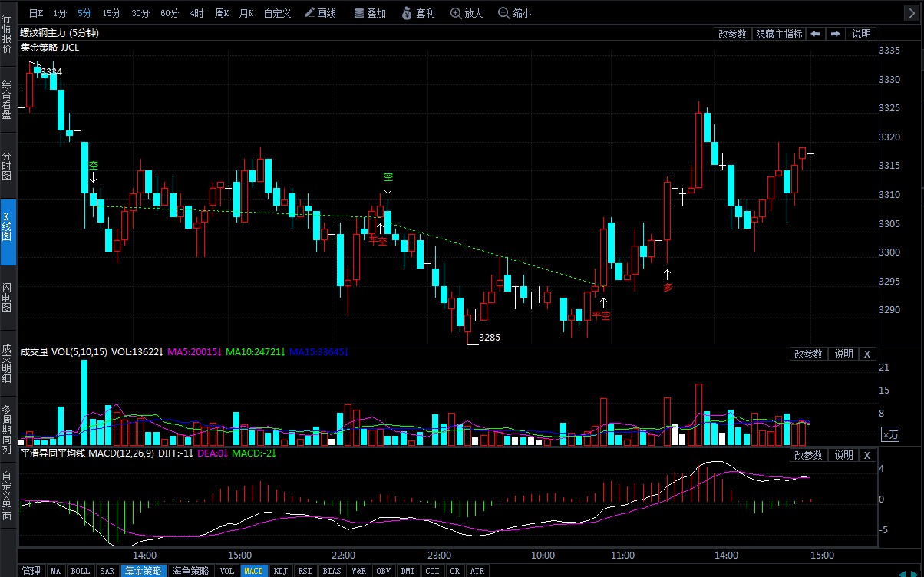Click the left arrow in main chart header

815,34
